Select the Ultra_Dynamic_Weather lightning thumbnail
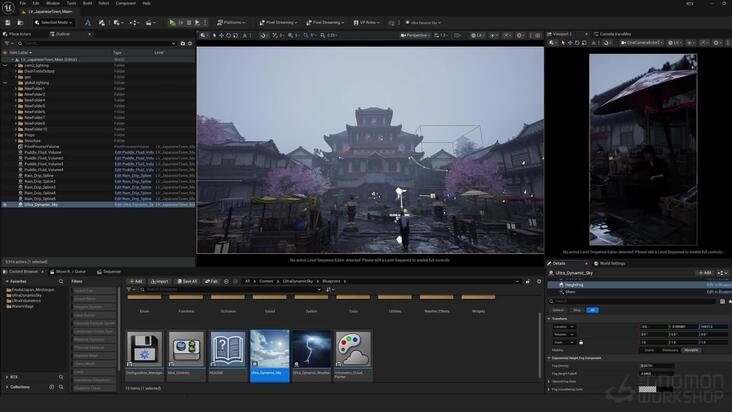The height and width of the screenshot is (412, 732). pyautogui.click(x=311, y=356)
